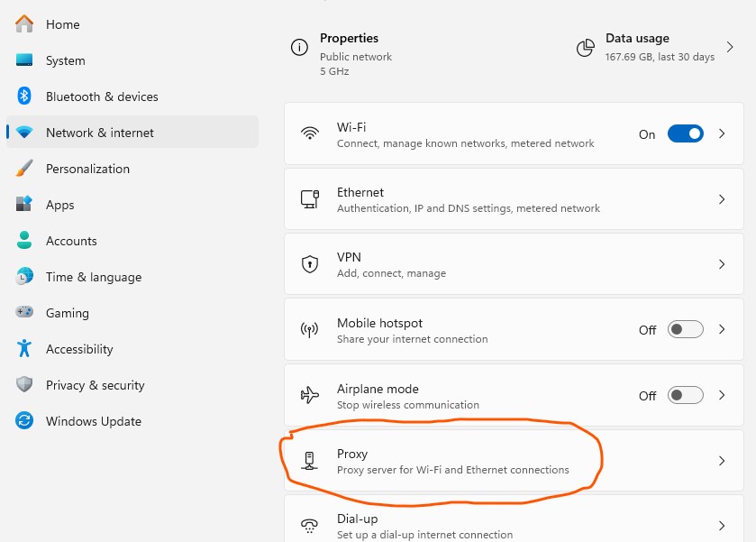The image size is (756, 542).
Task: Click 'Authentication, IP and DNS settings' text
Action: 424,208
